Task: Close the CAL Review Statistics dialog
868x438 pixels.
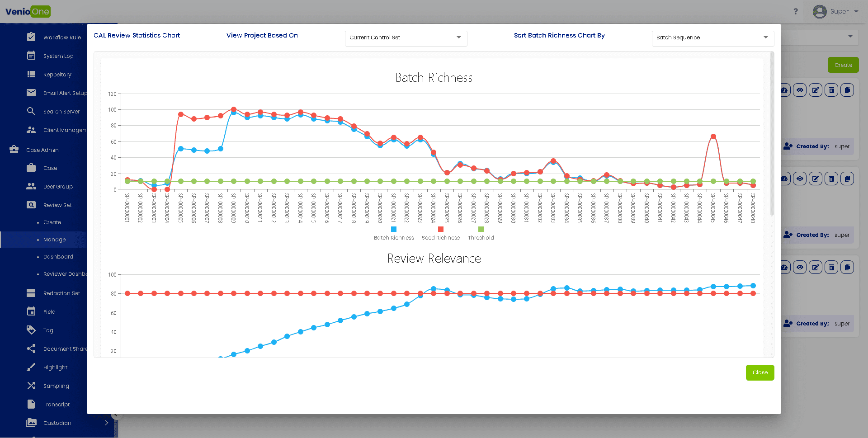Action: [759, 372]
